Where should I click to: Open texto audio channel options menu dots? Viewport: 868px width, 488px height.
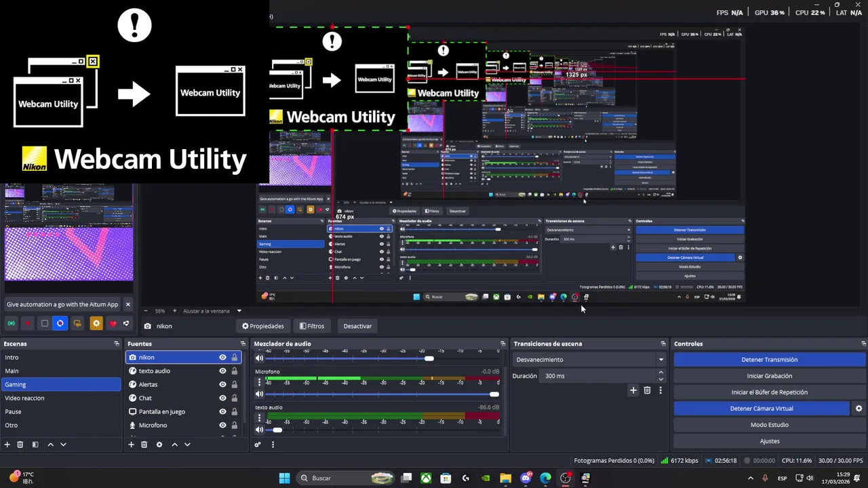click(259, 418)
